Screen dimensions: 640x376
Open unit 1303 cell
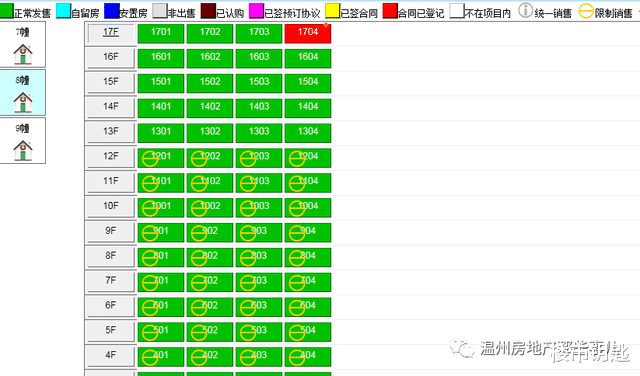259,133
